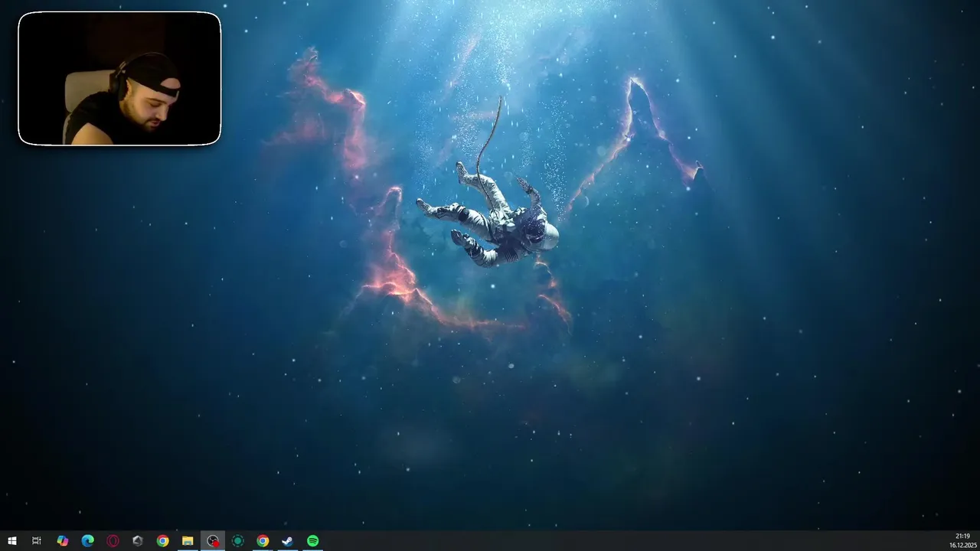Click the webcam overlay thumbnail
The width and height of the screenshot is (980, 551).
(119, 78)
